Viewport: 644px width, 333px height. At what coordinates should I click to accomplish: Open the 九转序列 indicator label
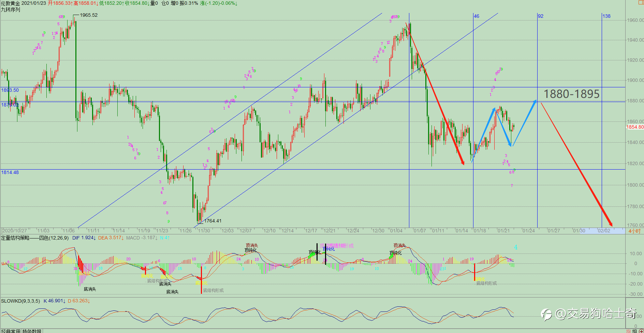coord(11,10)
